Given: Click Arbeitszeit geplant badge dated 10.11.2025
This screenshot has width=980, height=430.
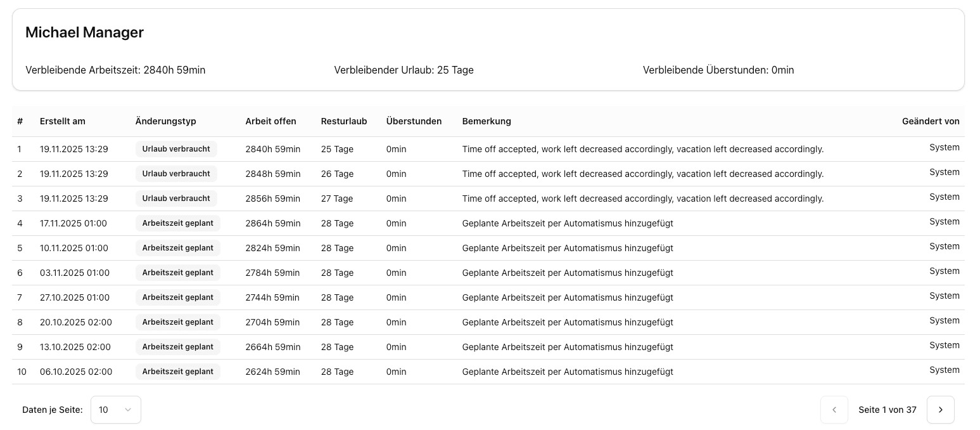Looking at the screenshot, I should [x=178, y=248].
